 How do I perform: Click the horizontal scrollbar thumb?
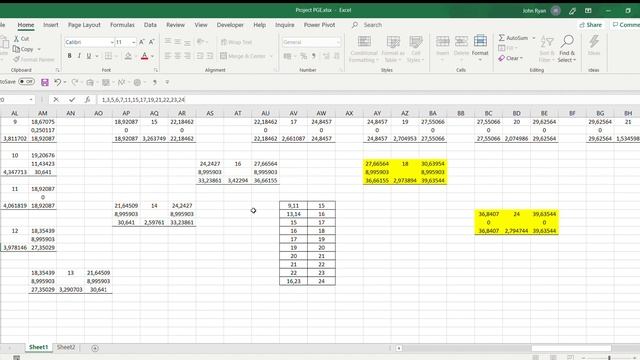[x=571, y=348]
